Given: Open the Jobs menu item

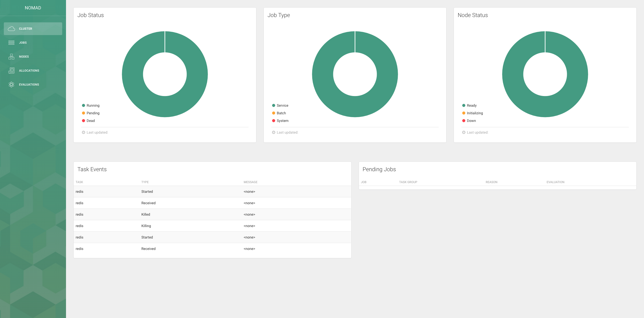Looking at the screenshot, I should 23,43.
